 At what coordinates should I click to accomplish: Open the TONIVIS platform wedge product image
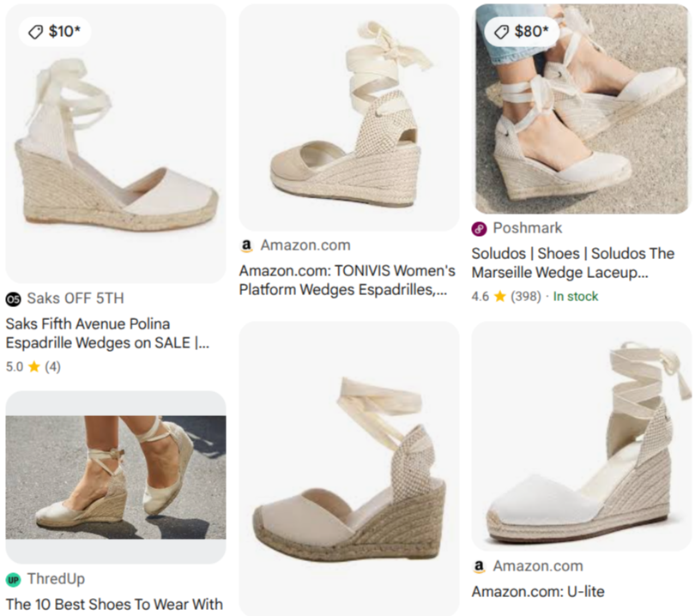tap(349, 118)
